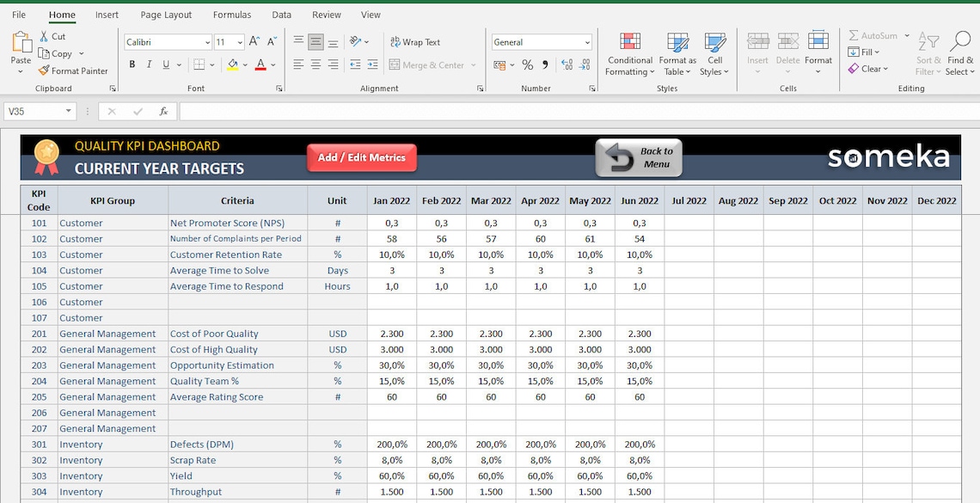Select the Cell Styles icon
Screen dimensions: 980x503
pyautogui.click(x=715, y=53)
